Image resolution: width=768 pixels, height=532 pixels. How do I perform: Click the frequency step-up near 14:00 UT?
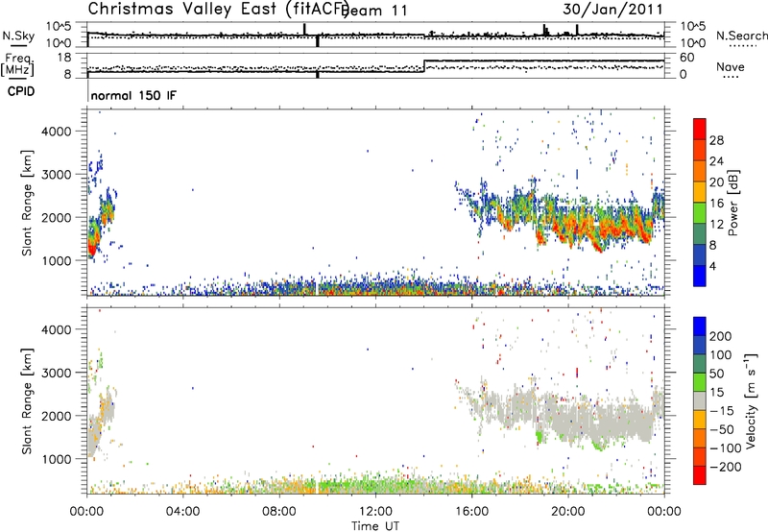click(x=424, y=66)
